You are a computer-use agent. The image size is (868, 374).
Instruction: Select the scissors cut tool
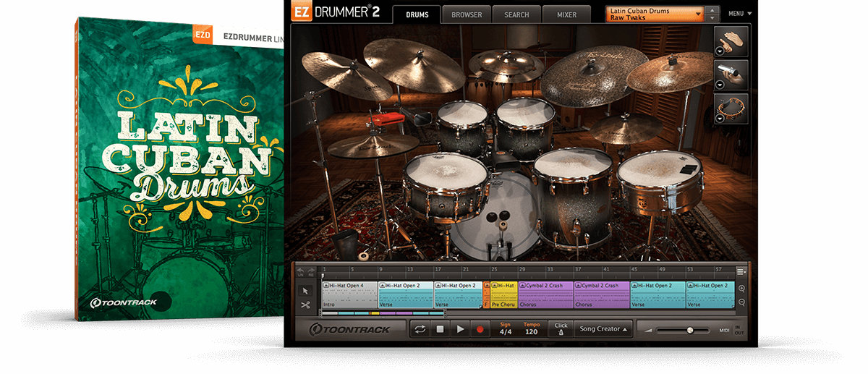tap(305, 305)
